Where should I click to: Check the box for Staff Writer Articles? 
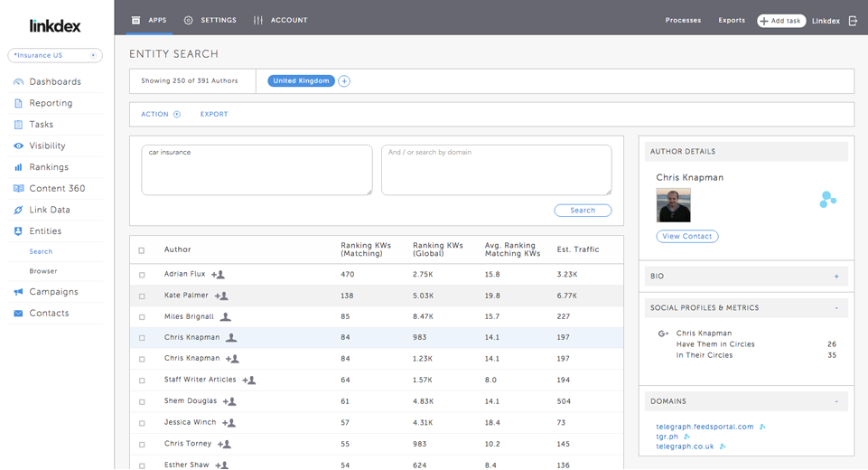(x=142, y=381)
